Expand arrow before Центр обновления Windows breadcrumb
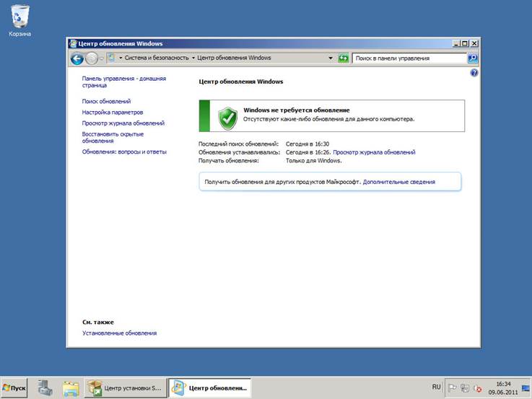The image size is (532, 399). coord(193,58)
